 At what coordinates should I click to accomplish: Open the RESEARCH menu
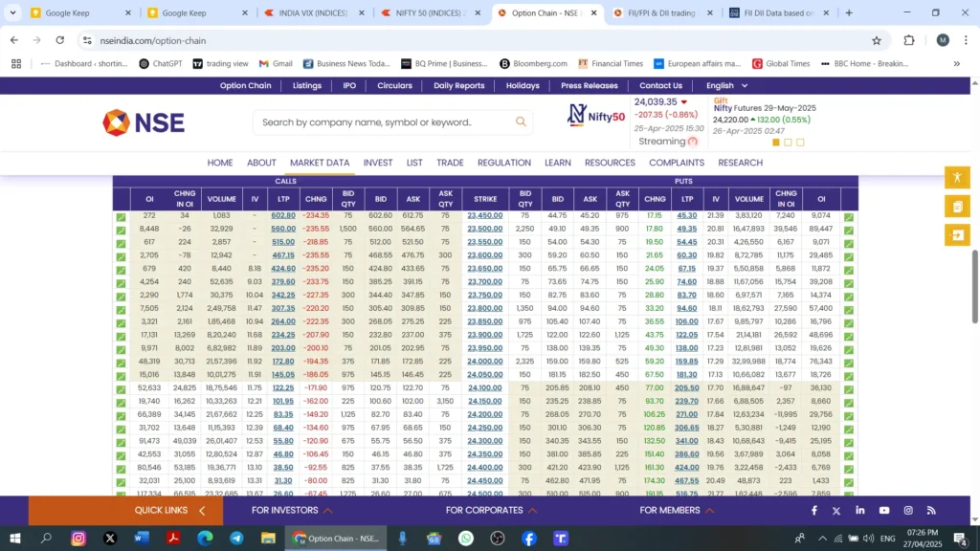(740, 163)
